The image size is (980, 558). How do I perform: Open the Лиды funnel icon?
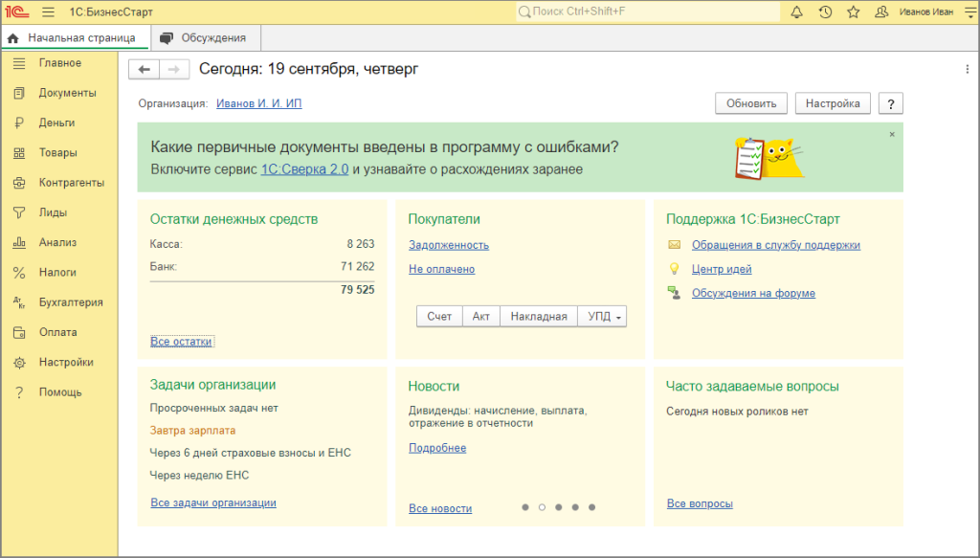tap(21, 212)
